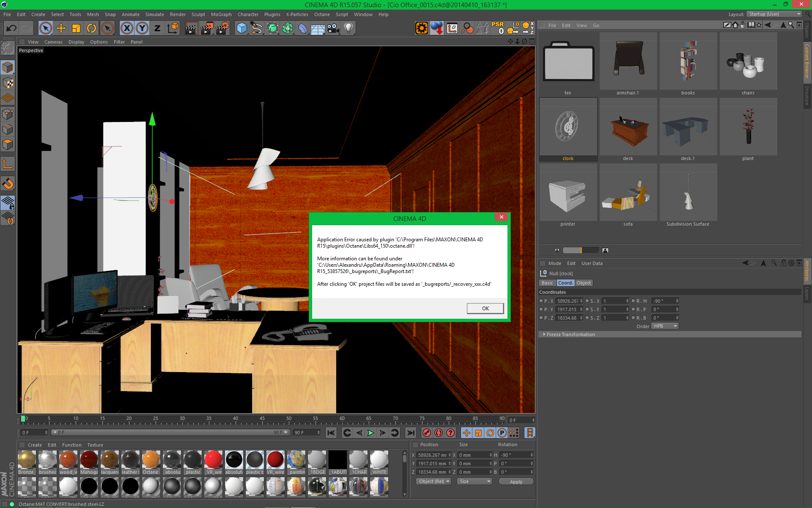Select the desk thumbnail in Content Browser
The height and width of the screenshot is (508, 812).
tap(628, 129)
